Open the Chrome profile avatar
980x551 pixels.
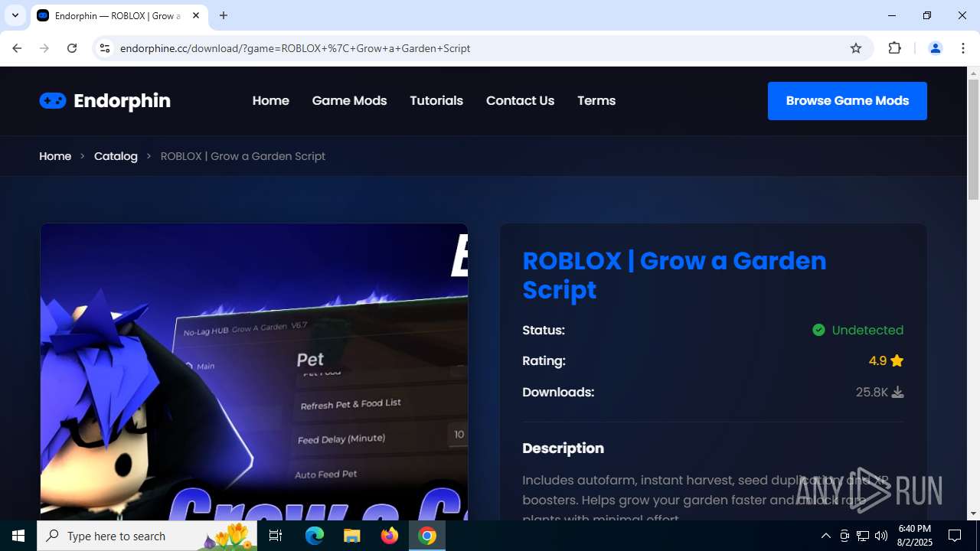tap(935, 48)
